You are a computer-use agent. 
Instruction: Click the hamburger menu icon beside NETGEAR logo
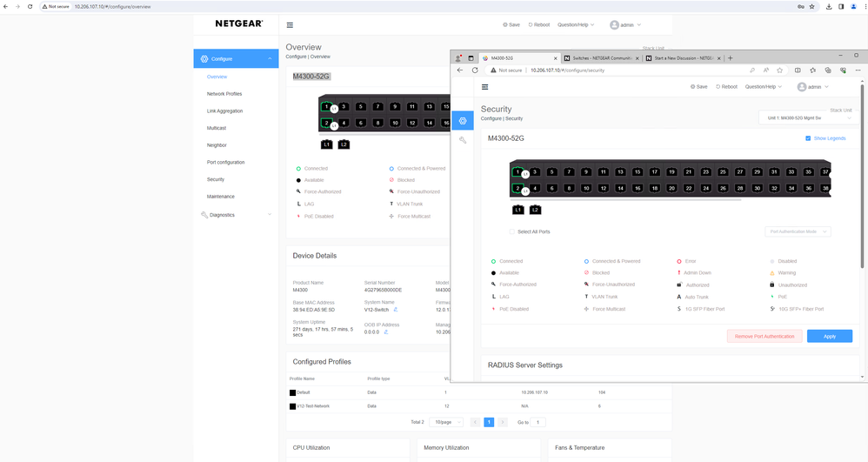[x=290, y=25]
